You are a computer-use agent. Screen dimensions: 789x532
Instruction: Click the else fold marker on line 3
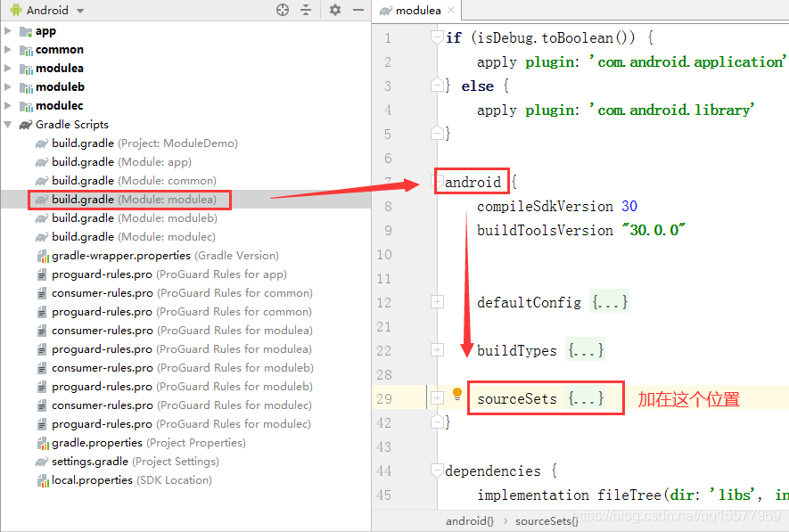[437, 86]
